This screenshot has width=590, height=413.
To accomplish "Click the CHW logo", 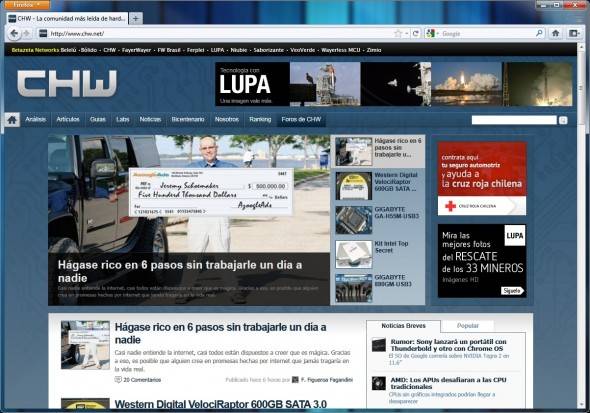I will click(x=67, y=84).
